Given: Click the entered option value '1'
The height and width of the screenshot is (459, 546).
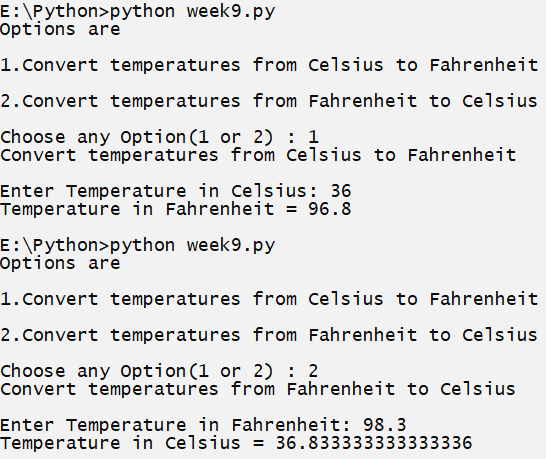Looking at the screenshot, I should click(x=313, y=137).
